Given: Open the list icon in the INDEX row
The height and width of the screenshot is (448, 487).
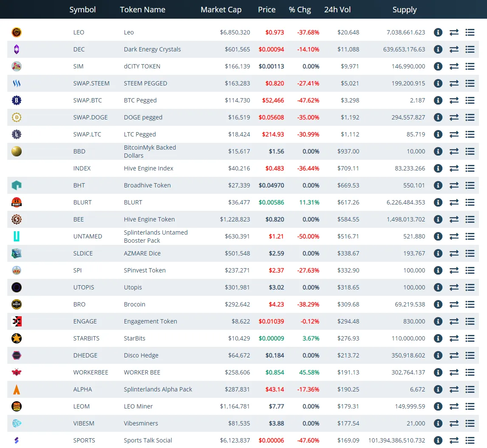Looking at the screenshot, I should pos(470,168).
